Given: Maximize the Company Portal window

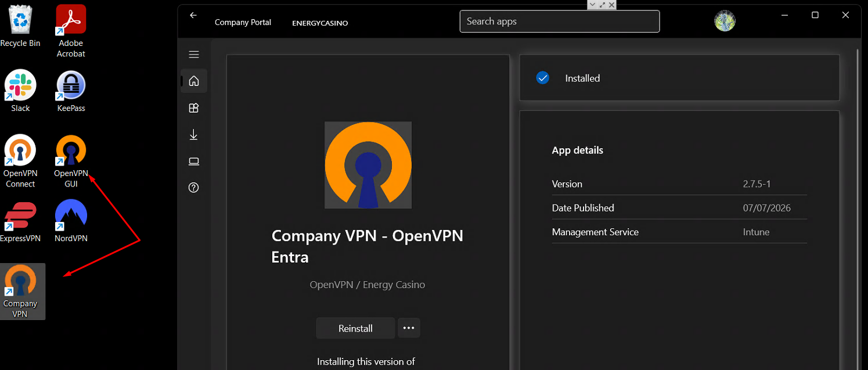Looking at the screenshot, I should [815, 16].
